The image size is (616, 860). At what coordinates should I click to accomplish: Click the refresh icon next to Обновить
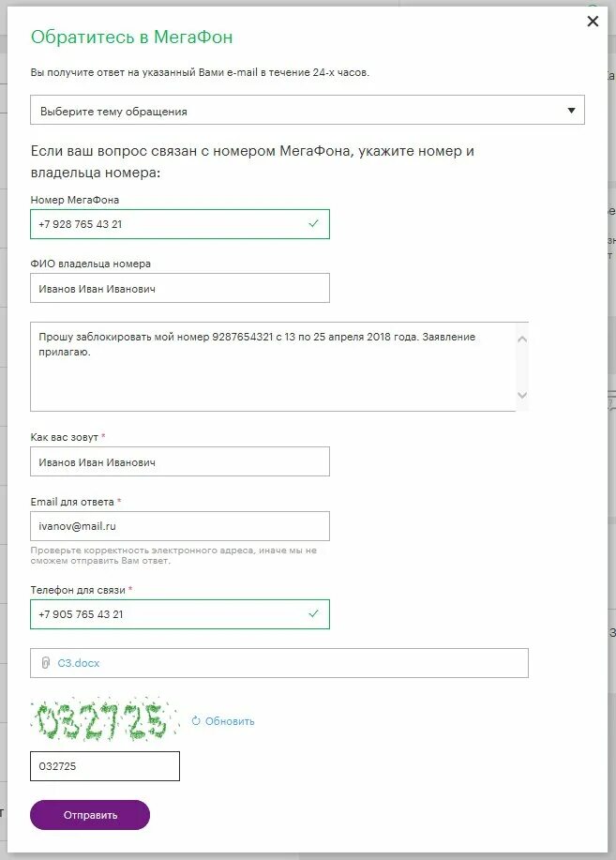point(196,721)
